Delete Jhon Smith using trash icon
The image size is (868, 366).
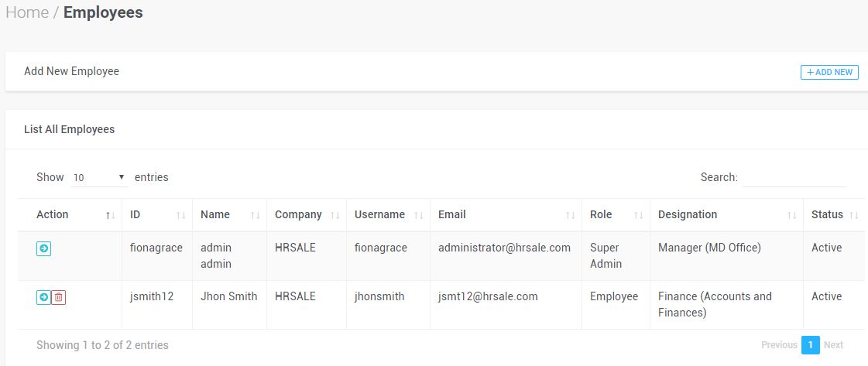pyautogui.click(x=59, y=297)
